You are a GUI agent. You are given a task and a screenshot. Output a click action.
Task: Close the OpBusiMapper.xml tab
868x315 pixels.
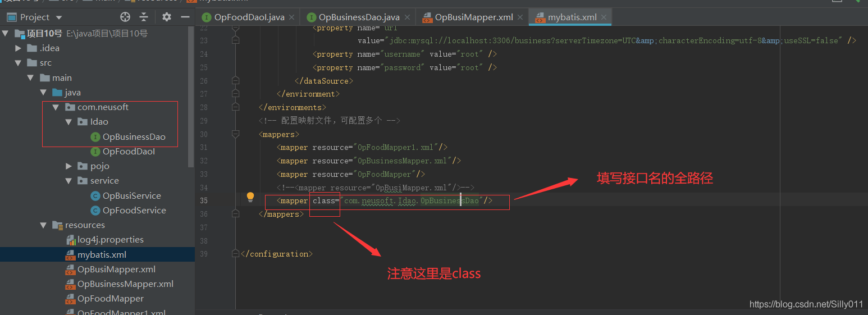point(520,17)
